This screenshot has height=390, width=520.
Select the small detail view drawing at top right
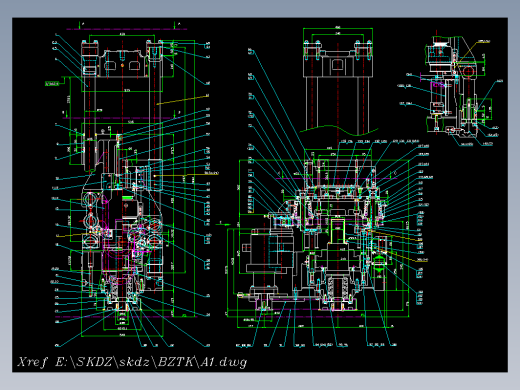click(x=451, y=88)
